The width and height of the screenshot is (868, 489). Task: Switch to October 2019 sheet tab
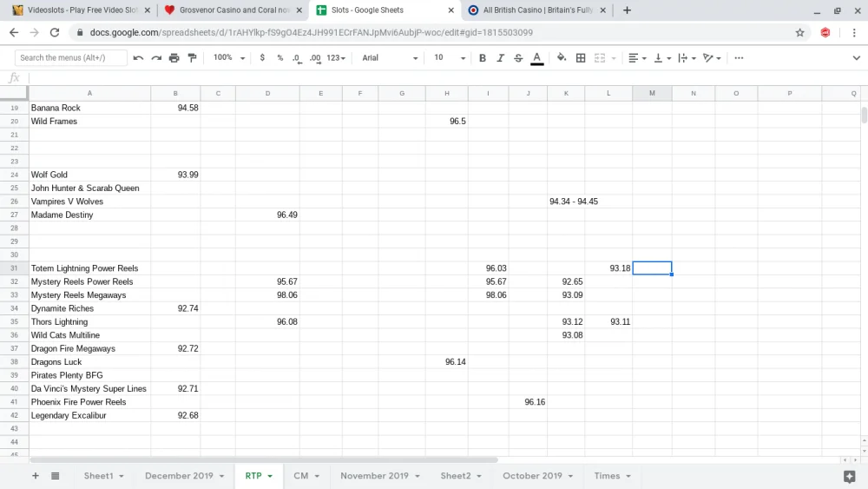[532, 476]
